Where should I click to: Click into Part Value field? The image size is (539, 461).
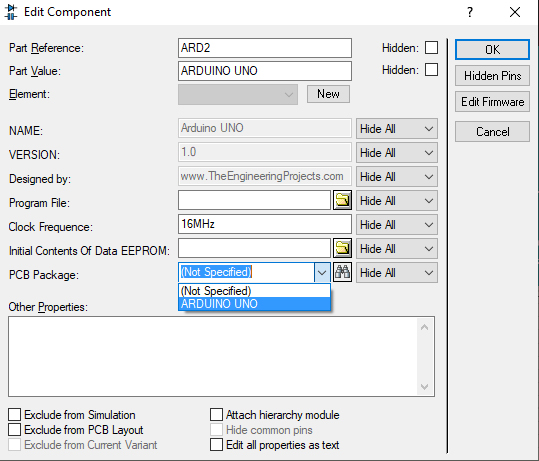click(x=265, y=71)
